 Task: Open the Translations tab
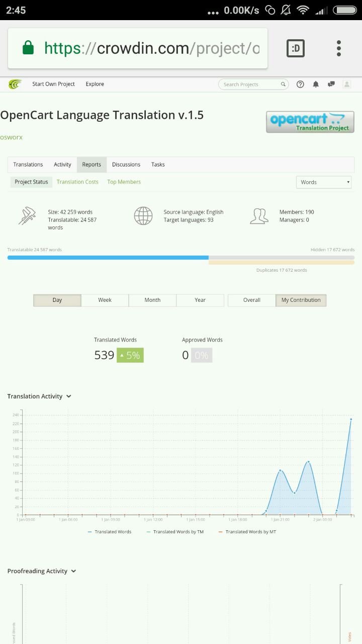coord(28,165)
